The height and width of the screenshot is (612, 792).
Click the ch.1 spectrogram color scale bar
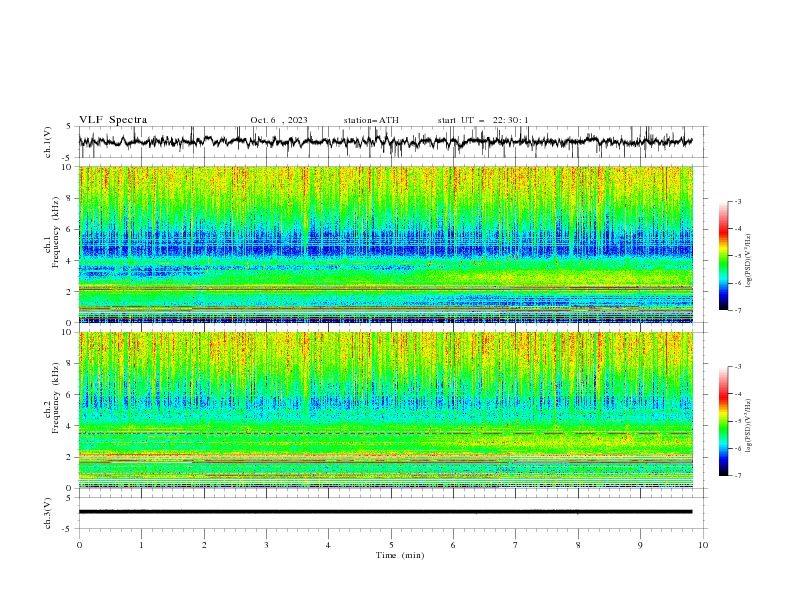click(723, 256)
